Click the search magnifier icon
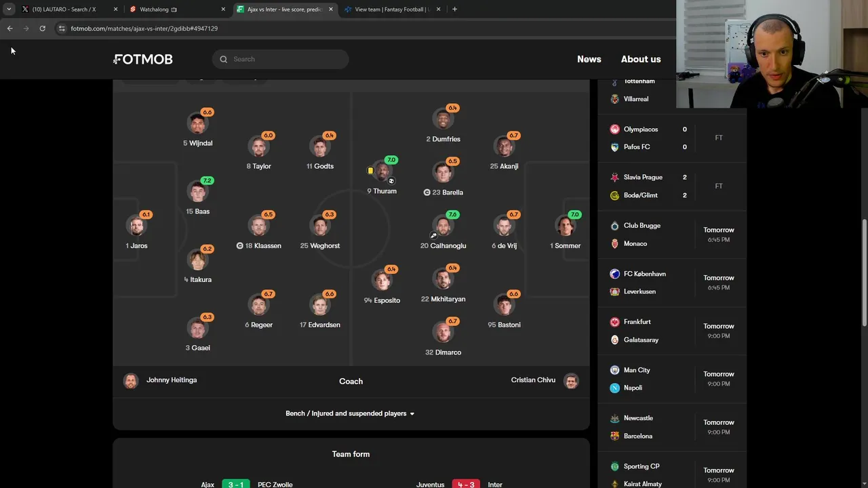This screenshot has width=868, height=488. [223, 59]
